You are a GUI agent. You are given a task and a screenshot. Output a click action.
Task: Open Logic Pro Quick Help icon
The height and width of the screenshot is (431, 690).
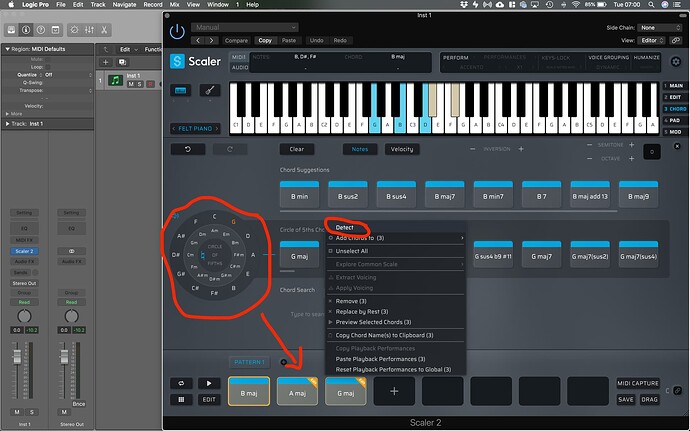[40, 30]
